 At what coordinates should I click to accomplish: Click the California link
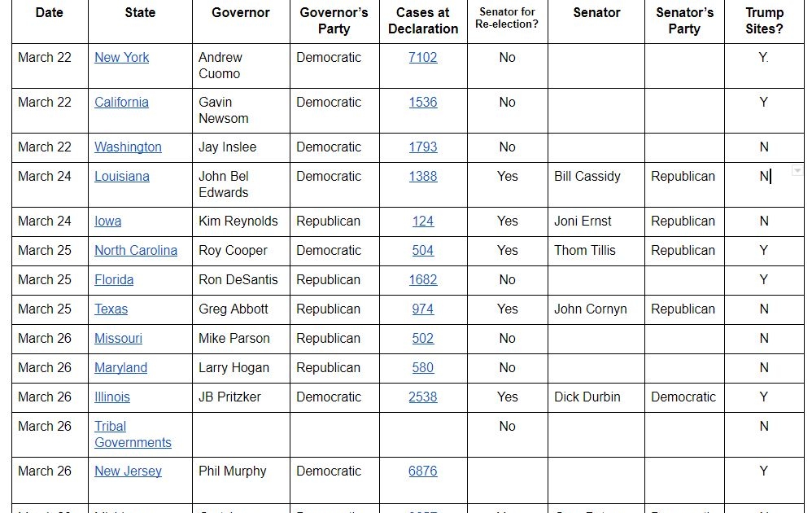click(121, 103)
